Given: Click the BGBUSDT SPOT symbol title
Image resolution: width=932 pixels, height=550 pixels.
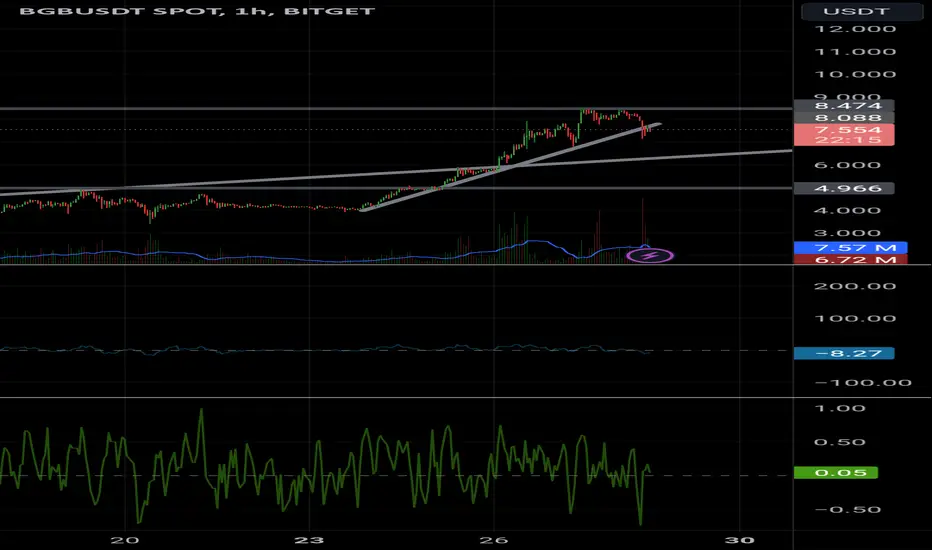Looking at the screenshot, I should point(121,11).
